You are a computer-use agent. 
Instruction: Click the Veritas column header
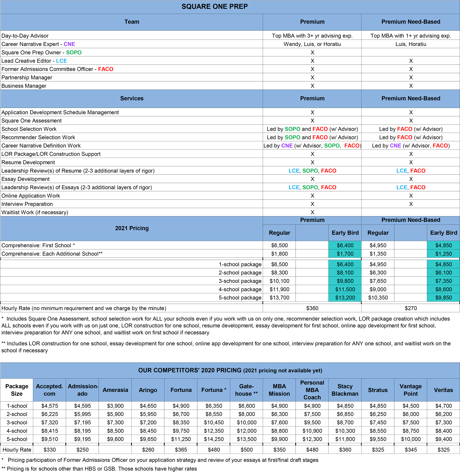[x=443, y=390]
